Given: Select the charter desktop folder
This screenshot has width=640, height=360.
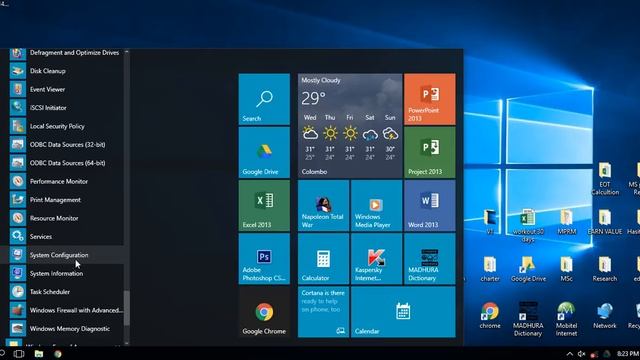Looking at the screenshot, I should coord(490,269).
